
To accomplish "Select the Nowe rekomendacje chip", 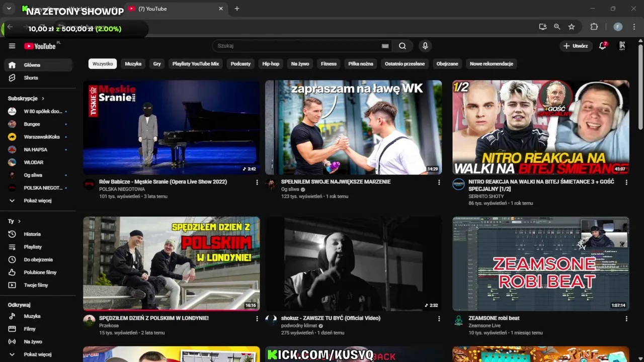I will (492, 64).
